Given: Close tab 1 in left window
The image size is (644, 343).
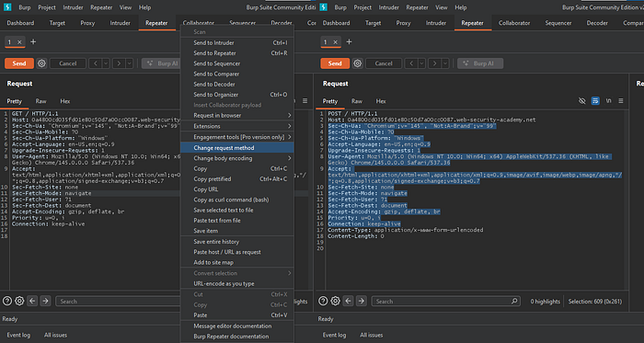Looking at the screenshot, I should [x=19, y=42].
